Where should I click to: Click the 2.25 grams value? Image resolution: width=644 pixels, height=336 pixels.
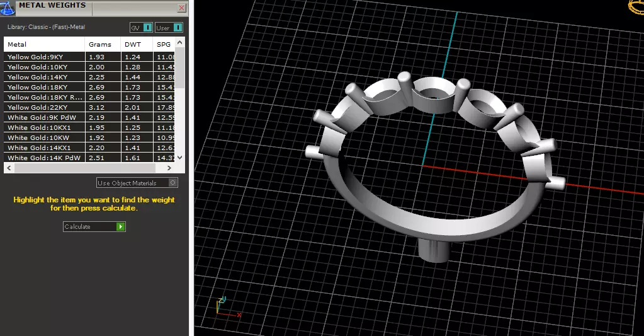click(x=97, y=78)
